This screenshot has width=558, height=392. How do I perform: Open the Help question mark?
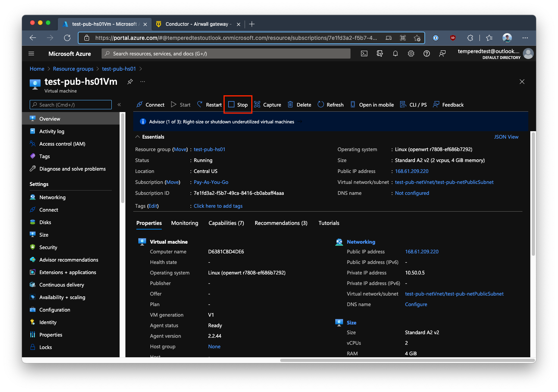click(x=427, y=53)
